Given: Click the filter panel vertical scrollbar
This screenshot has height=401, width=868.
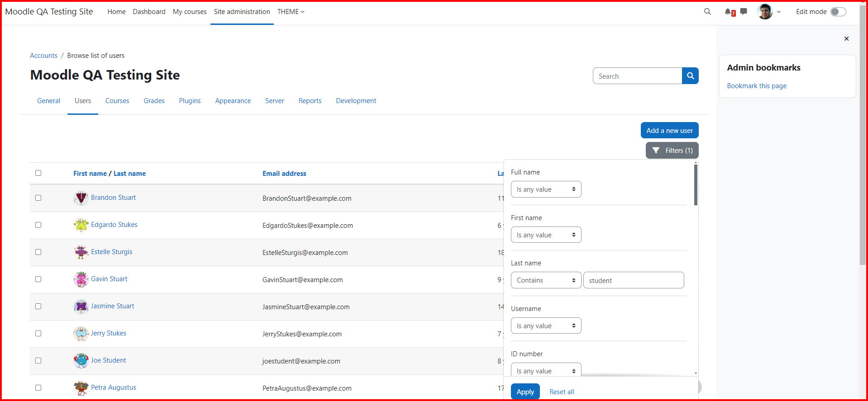Looking at the screenshot, I should (x=696, y=184).
